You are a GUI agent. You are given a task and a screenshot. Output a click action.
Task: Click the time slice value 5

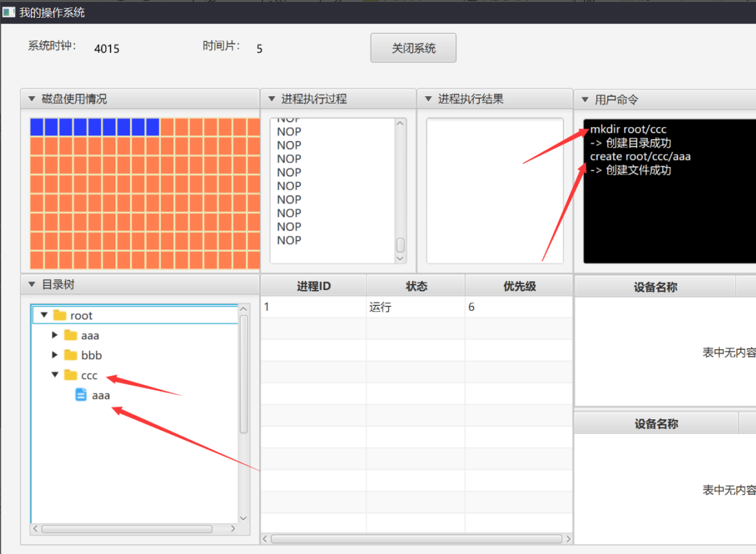(x=259, y=49)
